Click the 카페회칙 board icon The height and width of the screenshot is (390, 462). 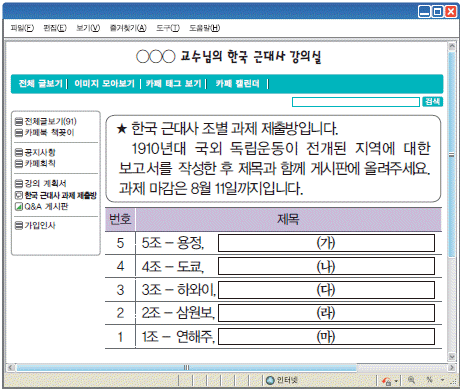19,163
